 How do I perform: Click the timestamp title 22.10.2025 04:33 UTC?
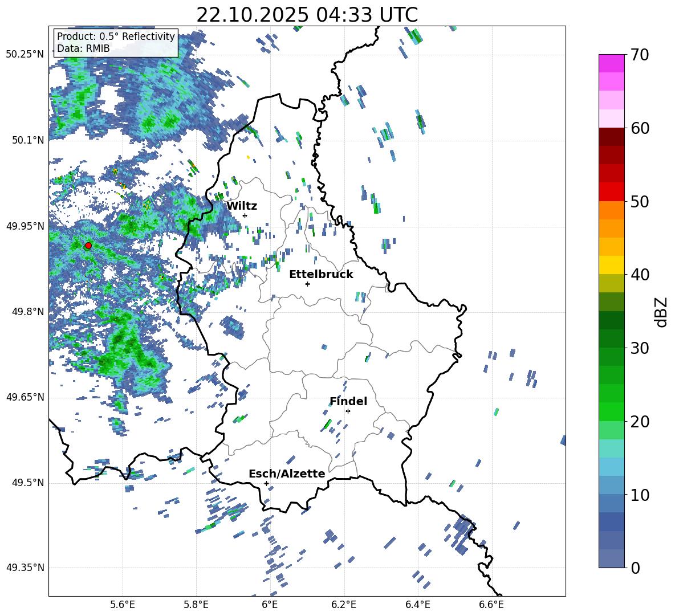[x=307, y=15]
